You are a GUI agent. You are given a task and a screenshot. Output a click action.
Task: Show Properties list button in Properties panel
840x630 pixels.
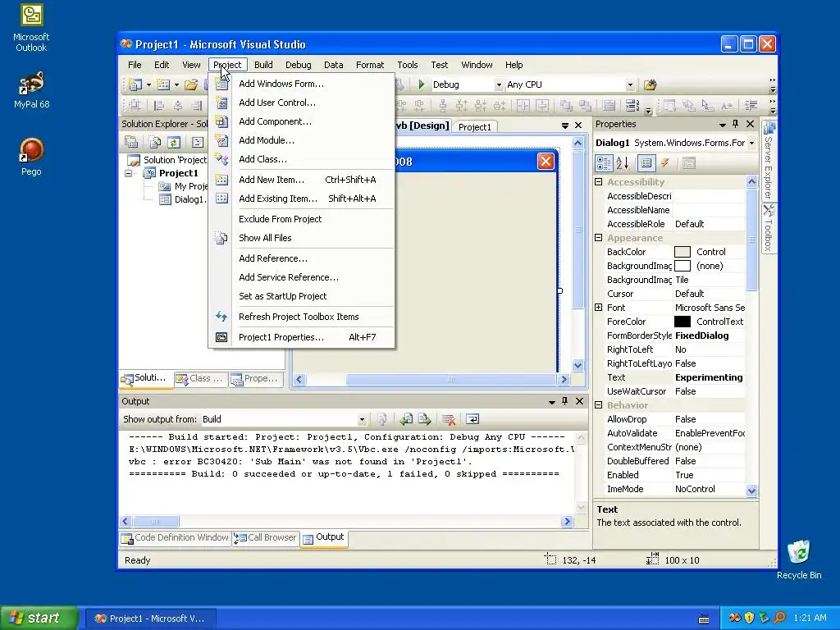click(646, 163)
